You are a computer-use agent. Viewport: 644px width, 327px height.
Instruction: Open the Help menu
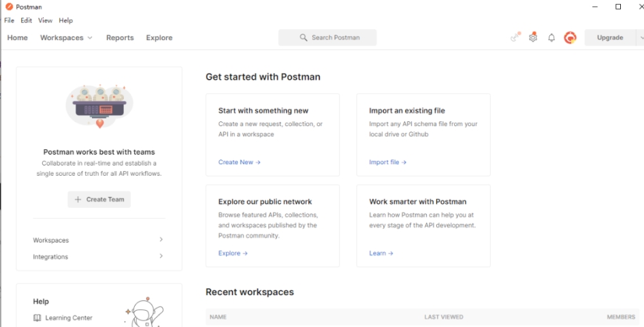tap(66, 20)
